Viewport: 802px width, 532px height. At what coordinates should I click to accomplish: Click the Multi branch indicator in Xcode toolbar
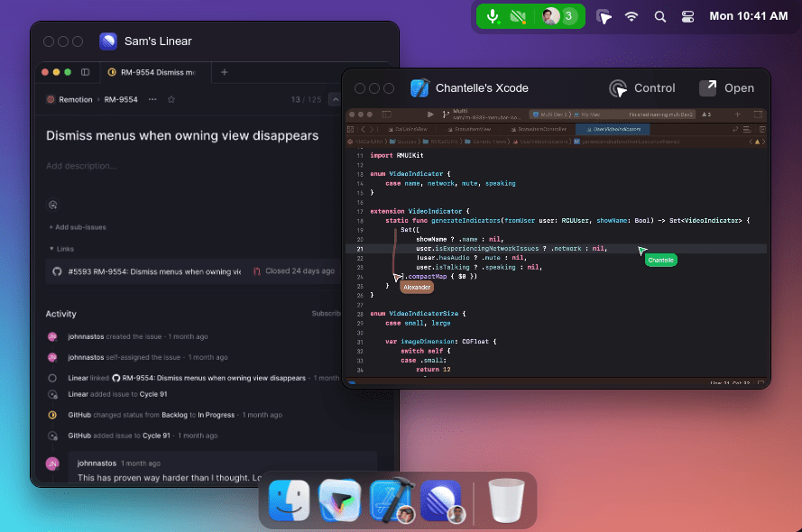click(481, 114)
